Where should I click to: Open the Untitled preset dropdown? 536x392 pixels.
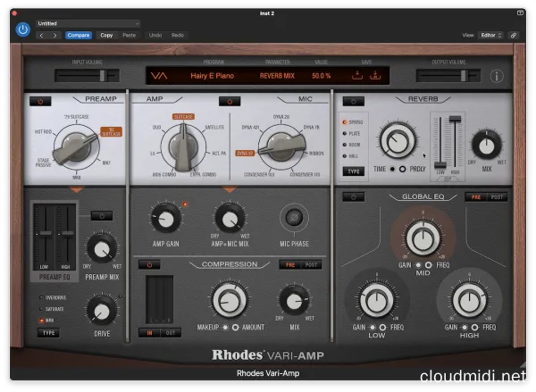point(88,23)
